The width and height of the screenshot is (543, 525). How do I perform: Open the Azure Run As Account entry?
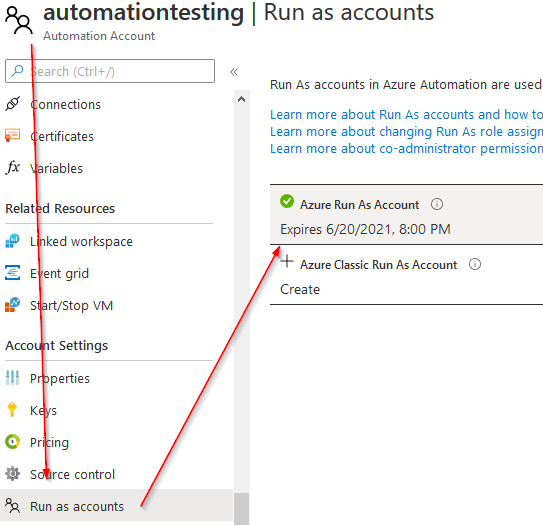point(406,215)
